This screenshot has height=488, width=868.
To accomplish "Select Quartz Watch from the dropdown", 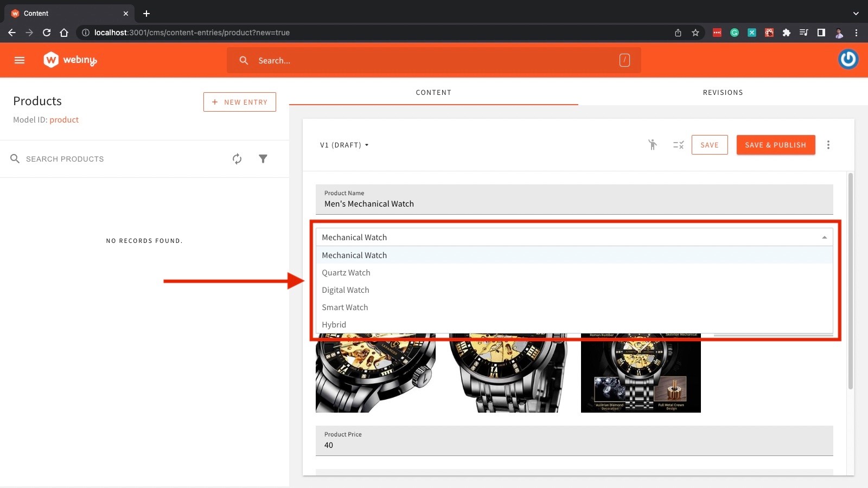I will point(346,273).
